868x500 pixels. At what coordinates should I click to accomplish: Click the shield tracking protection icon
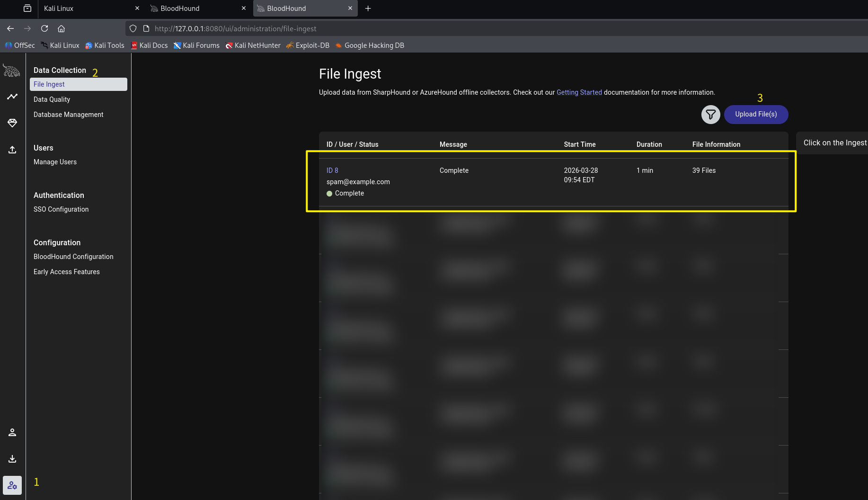[133, 28]
